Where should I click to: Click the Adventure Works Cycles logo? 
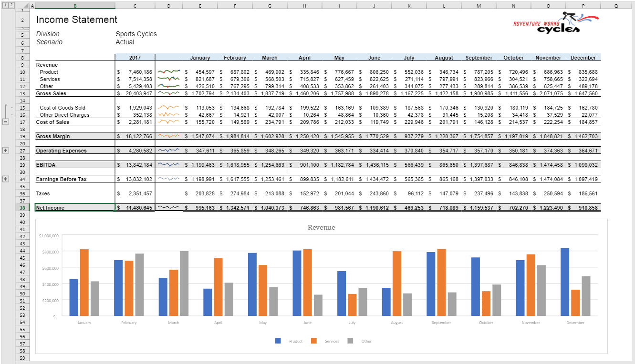(555, 23)
